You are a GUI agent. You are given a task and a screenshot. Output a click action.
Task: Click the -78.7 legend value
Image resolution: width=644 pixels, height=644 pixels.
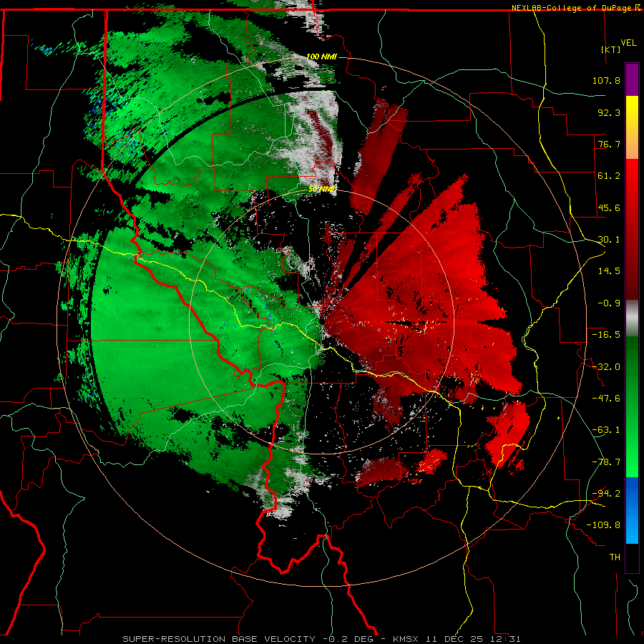pos(606,462)
